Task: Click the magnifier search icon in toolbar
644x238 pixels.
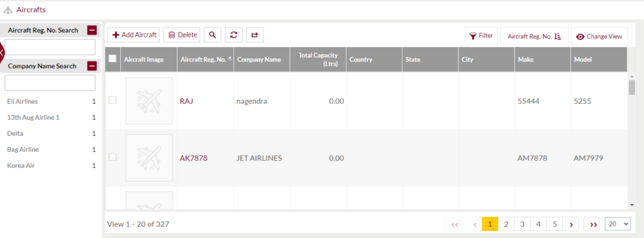Action: click(x=213, y=35)
